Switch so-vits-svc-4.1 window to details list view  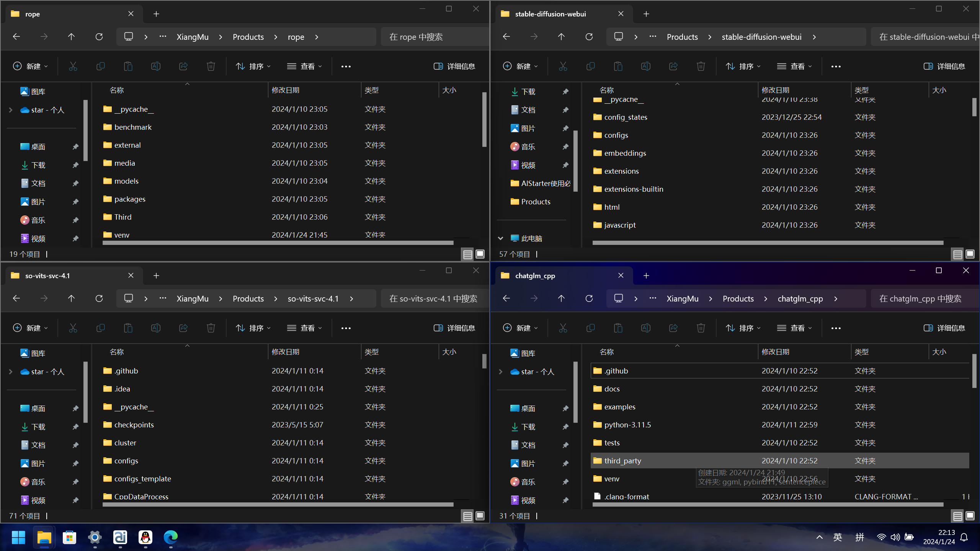467,516
